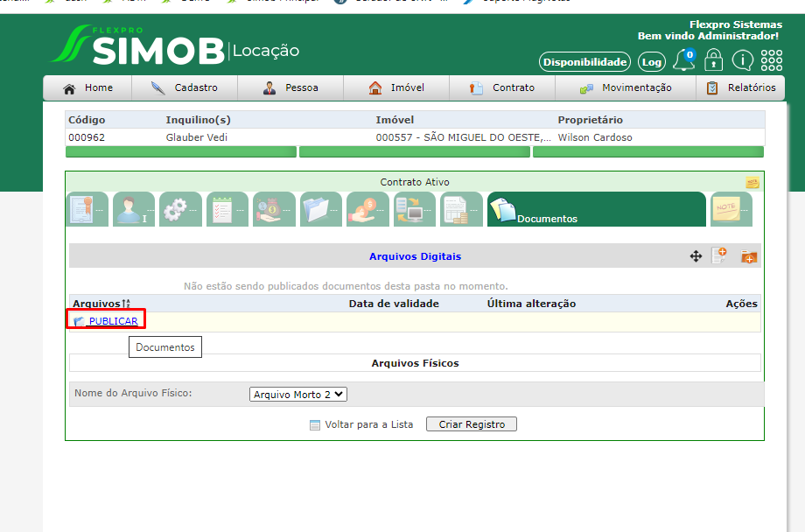
Task: Open the Arquivo Morto 2 dropdown
Action: [298, 395]
